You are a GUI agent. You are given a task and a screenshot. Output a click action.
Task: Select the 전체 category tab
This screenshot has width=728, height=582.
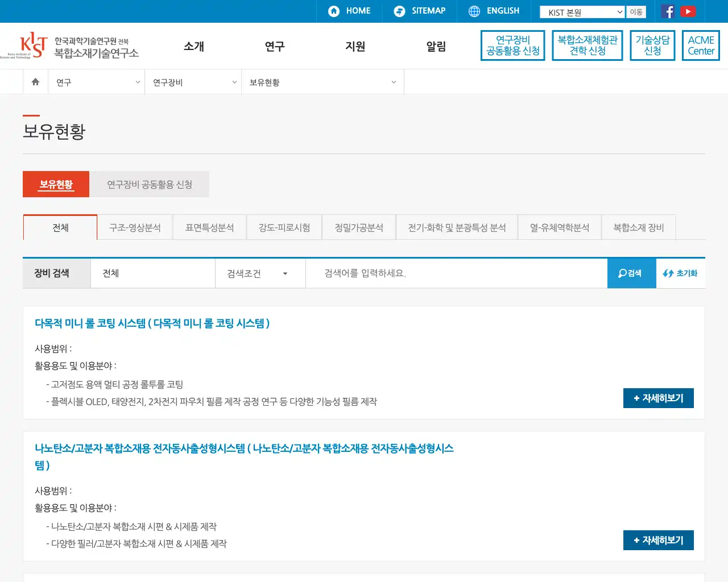(x=60, y=227)
